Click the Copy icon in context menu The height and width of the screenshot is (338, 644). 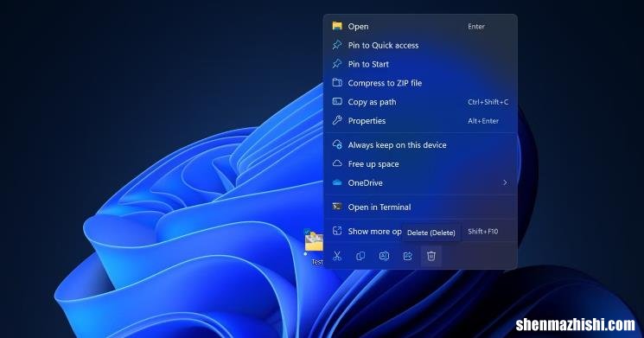coord(360,256)
